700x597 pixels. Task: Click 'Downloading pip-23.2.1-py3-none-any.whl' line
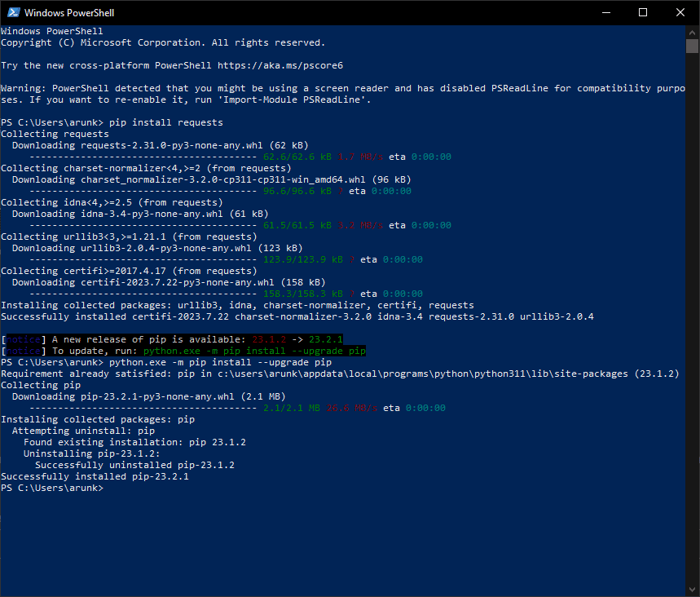(148, 396)
